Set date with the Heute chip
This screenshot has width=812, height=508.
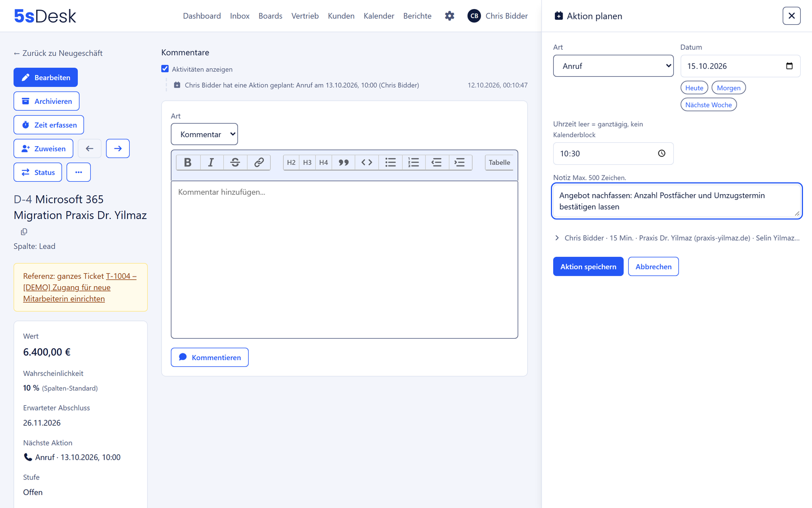[694, 88]
